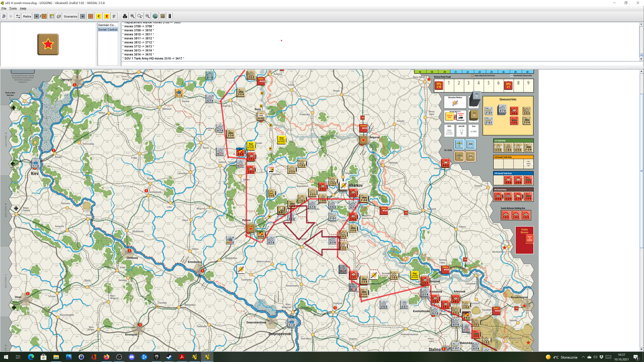Open Microsoft Edge from the taskbar

coord(31,357)
